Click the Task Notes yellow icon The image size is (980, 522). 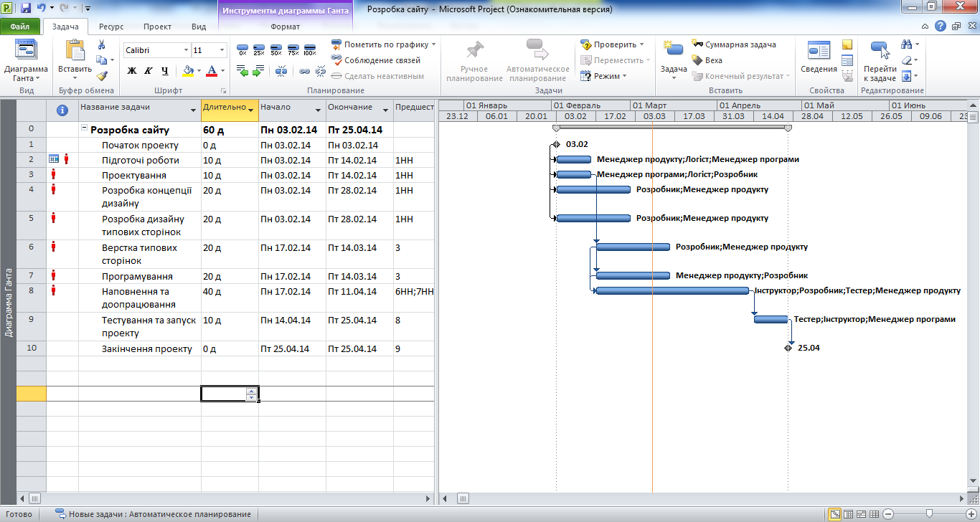tap(847, 44)
